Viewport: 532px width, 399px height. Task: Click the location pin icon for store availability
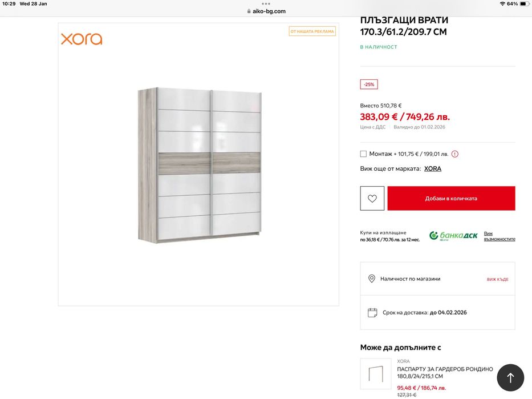click(372, 279)
